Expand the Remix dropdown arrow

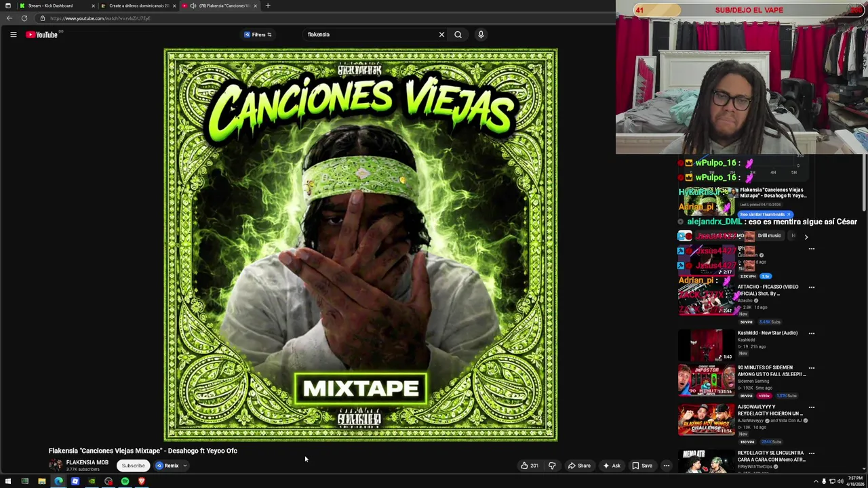(x=184, y=466)
